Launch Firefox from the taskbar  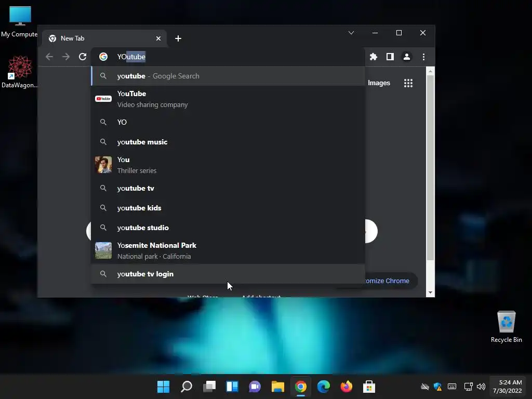coord(347,387)
